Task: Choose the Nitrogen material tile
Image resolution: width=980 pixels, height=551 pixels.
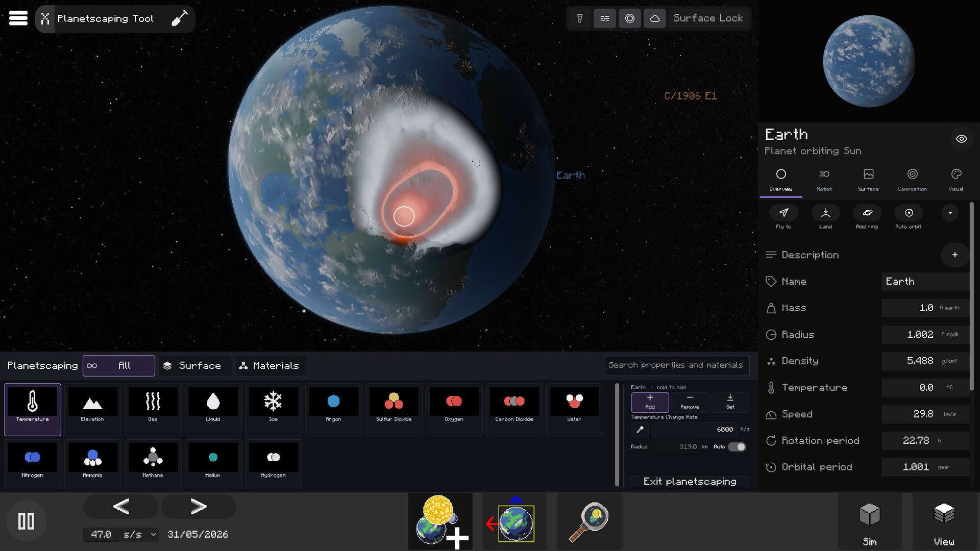Action: 33,464
